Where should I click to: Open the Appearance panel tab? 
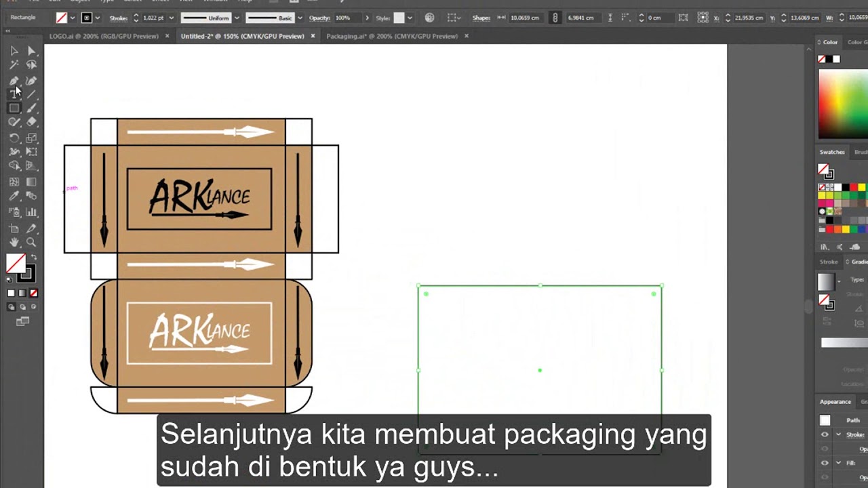pyautogui.click(x=835, y=401)
